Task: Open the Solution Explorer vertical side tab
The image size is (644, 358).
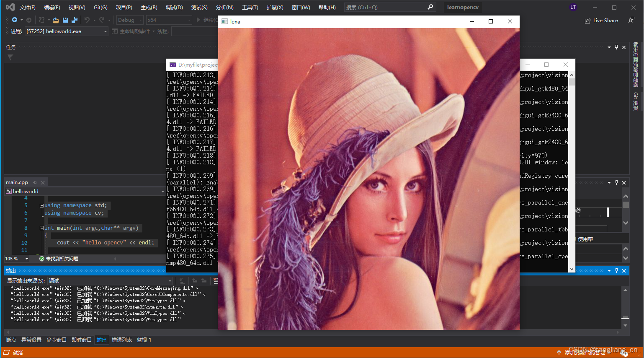Action: point(636,64)
